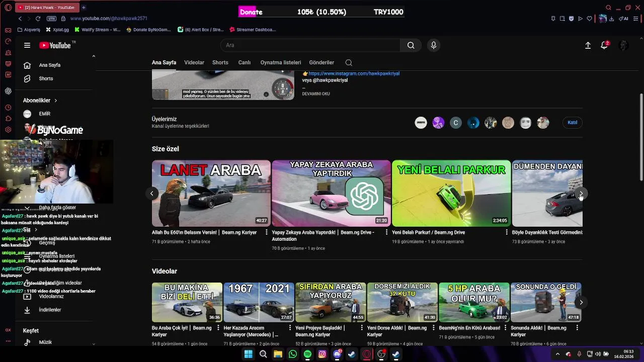The height and width of the screenshot is (362, 644).
Task: Click the page vertical scrollbar
Action: (641, 137)
